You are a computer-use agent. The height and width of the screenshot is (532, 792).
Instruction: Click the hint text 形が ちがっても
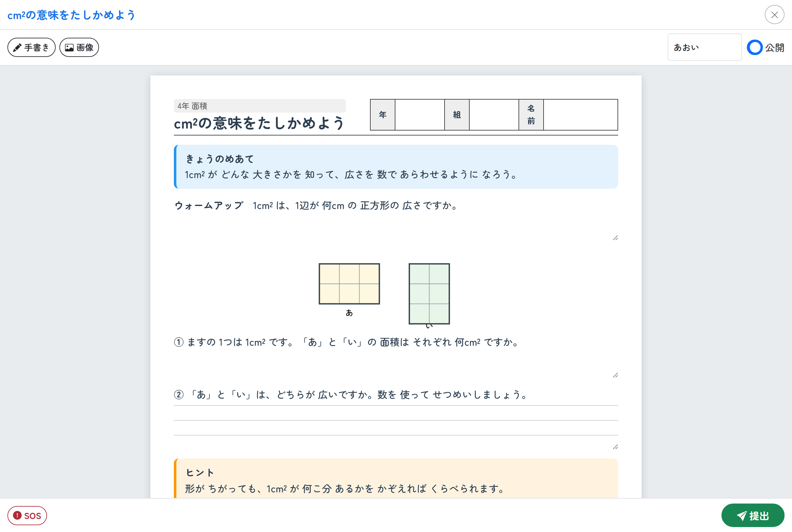tap(345, 489)
